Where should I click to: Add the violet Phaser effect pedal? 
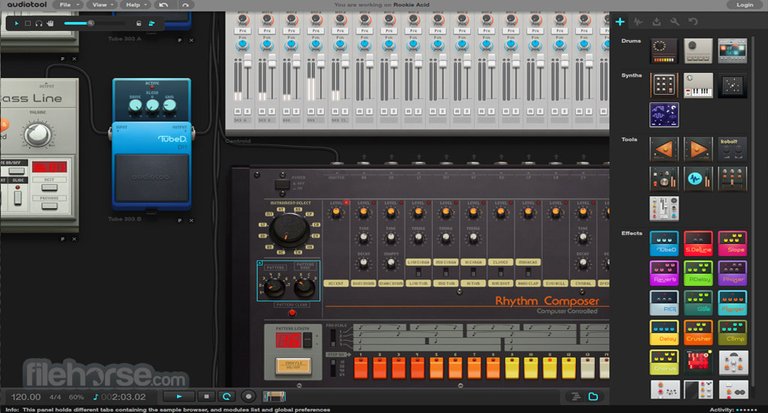[733, 273]
